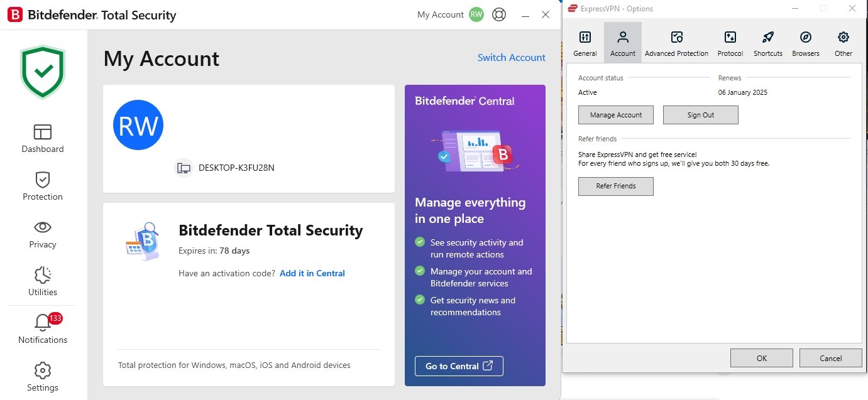The height and width of the screenshot is (400, 868).
Task: Open the Protection shield section
Action: 43,186
